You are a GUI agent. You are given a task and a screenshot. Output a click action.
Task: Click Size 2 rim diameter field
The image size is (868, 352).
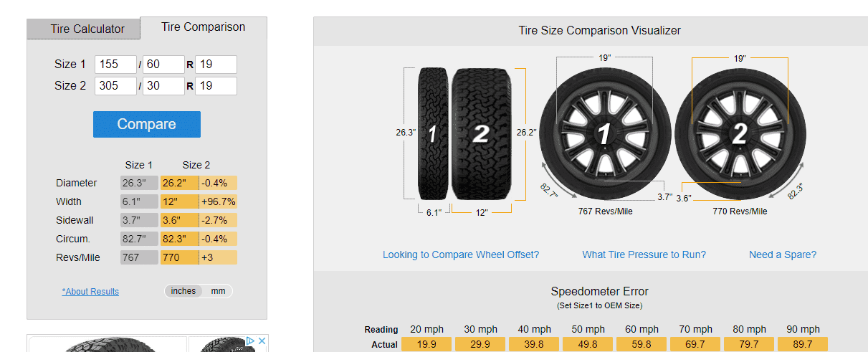(x=216, y=86)
